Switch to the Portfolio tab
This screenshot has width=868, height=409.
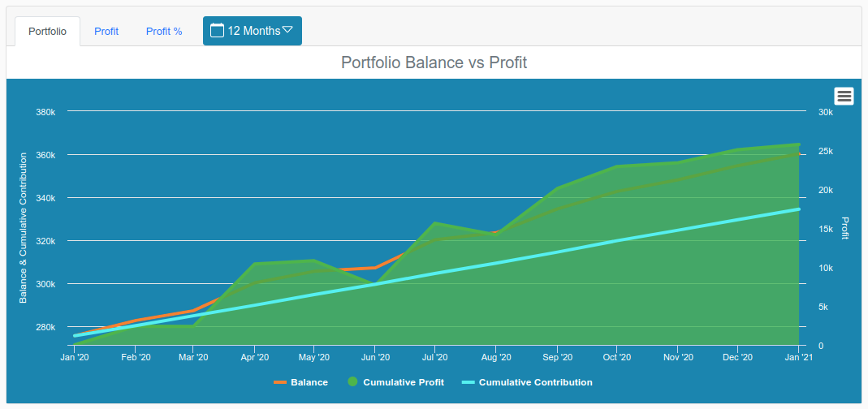(x=48, y=32)
